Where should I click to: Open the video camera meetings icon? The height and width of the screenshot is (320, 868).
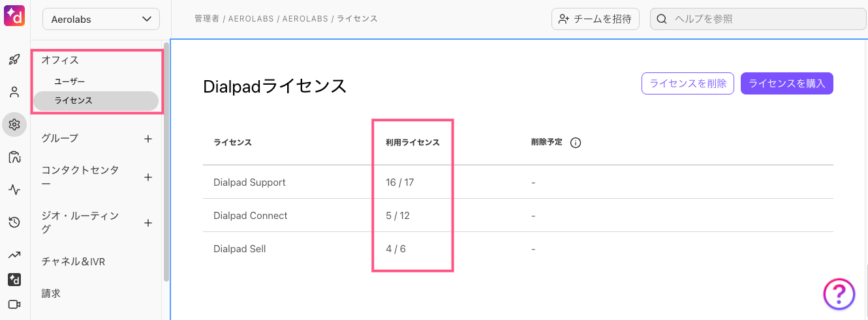point(14,304)
